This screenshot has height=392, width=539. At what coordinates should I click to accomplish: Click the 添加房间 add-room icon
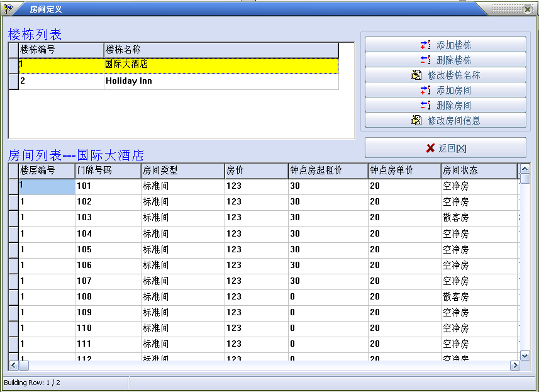point(426,90)
